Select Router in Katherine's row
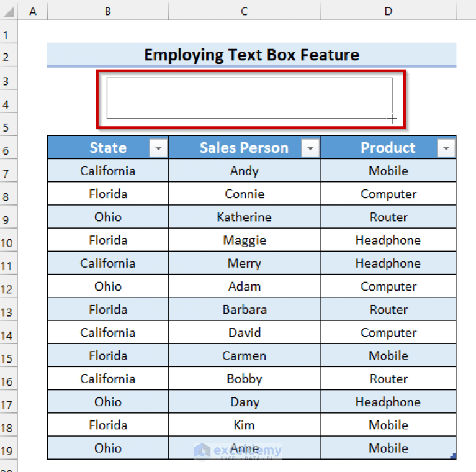 [x=388, y=217]
